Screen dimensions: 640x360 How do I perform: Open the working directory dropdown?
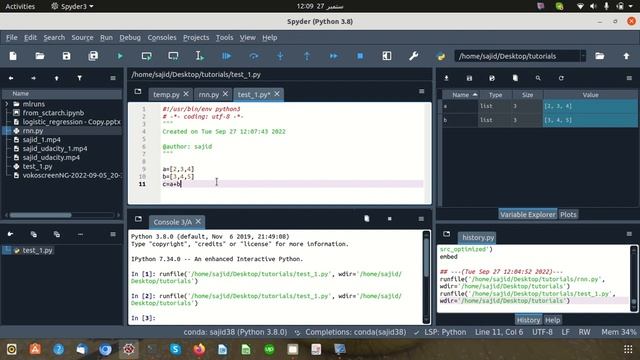(583, 56)
